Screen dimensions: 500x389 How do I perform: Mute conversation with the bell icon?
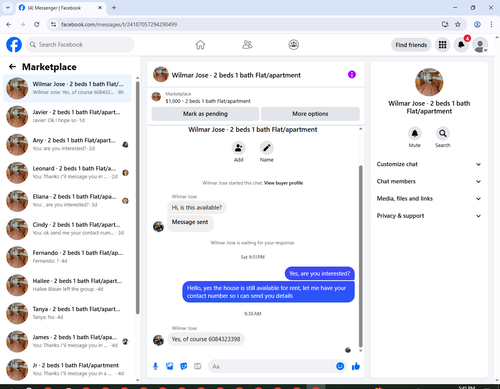coord(415,133)
